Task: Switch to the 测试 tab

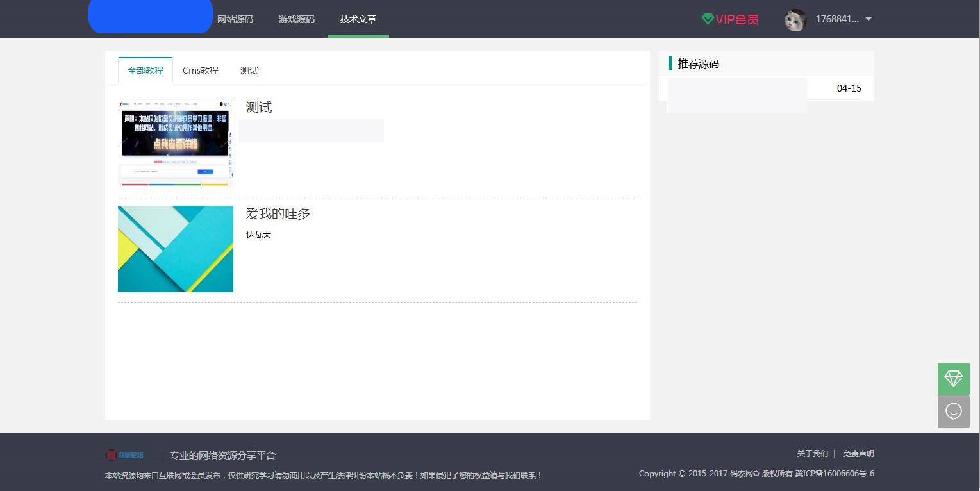Action: coord(249,71)
